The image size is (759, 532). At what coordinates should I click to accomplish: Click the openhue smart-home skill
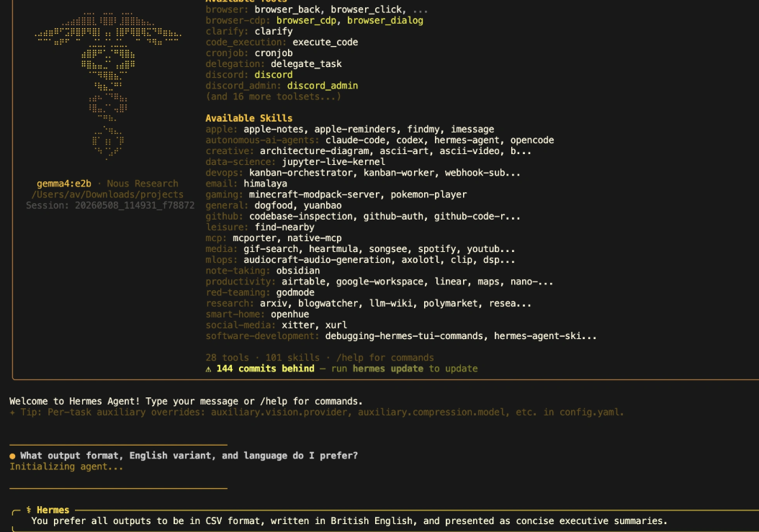tap(290, 314)
